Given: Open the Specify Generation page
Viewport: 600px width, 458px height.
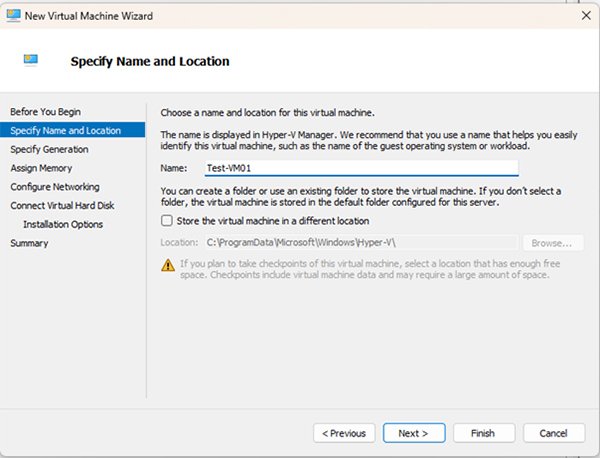Looking at the screenshot, I should pos(49,149).
